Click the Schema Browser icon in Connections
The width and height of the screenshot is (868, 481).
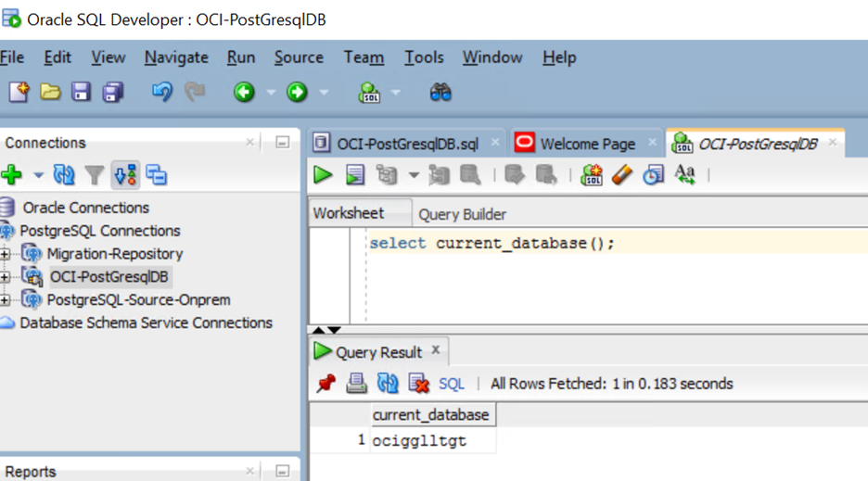[126, 175]
